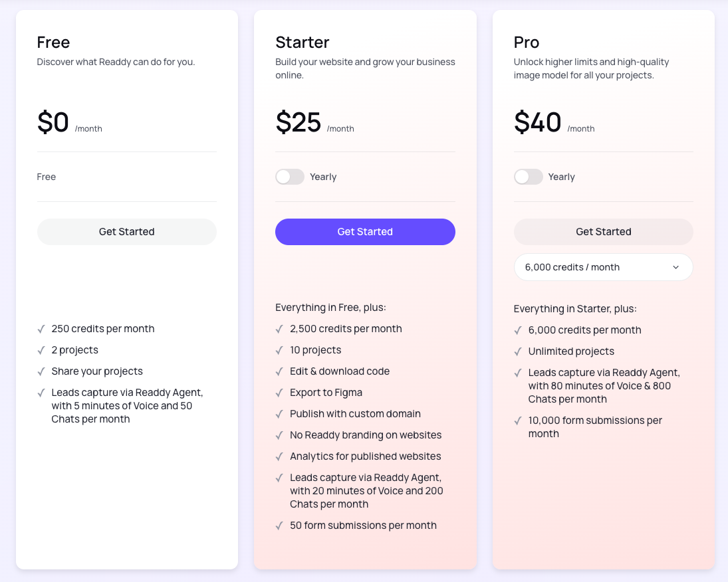Click the checkmark beside Edit & download code

point(279,371)
